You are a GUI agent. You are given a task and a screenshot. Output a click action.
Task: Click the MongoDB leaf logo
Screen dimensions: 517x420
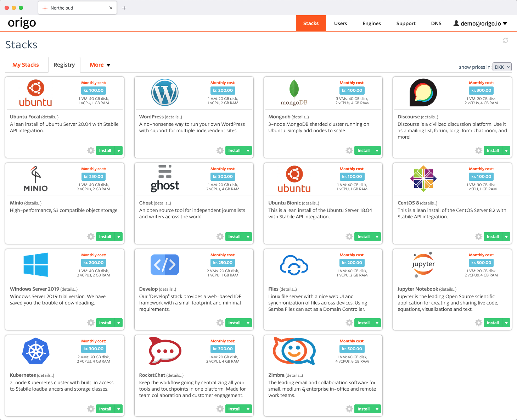pos(294,93)
